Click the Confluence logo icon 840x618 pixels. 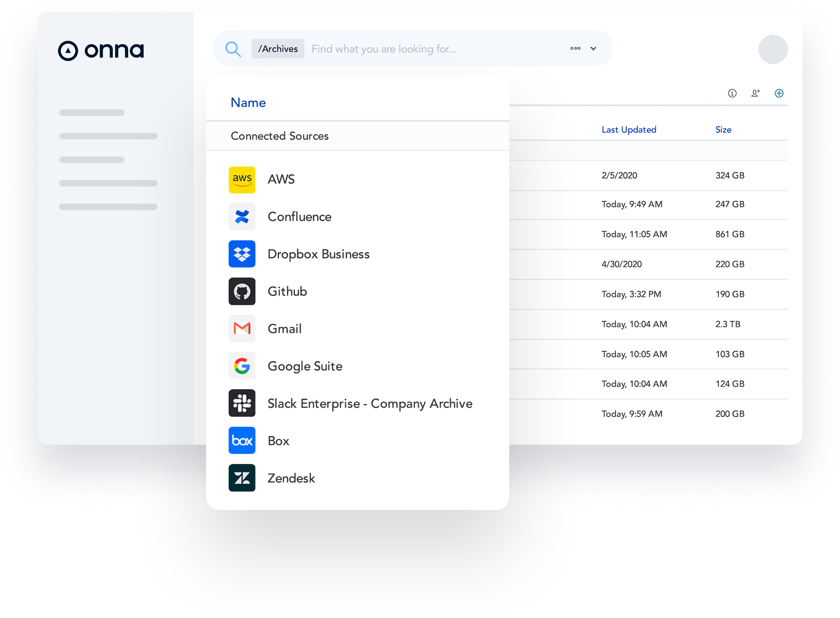[x=242, y=217]
